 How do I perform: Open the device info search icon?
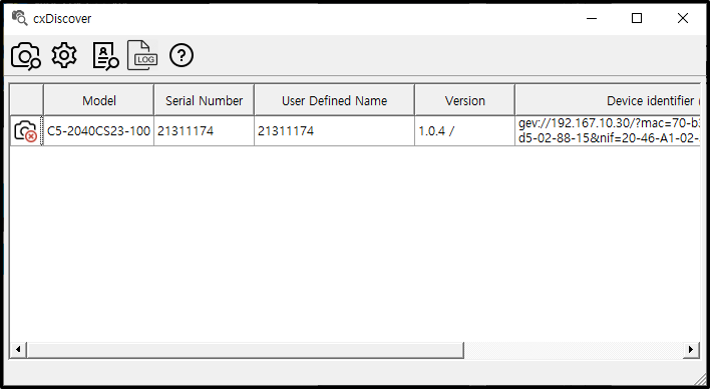pos(106,56)
